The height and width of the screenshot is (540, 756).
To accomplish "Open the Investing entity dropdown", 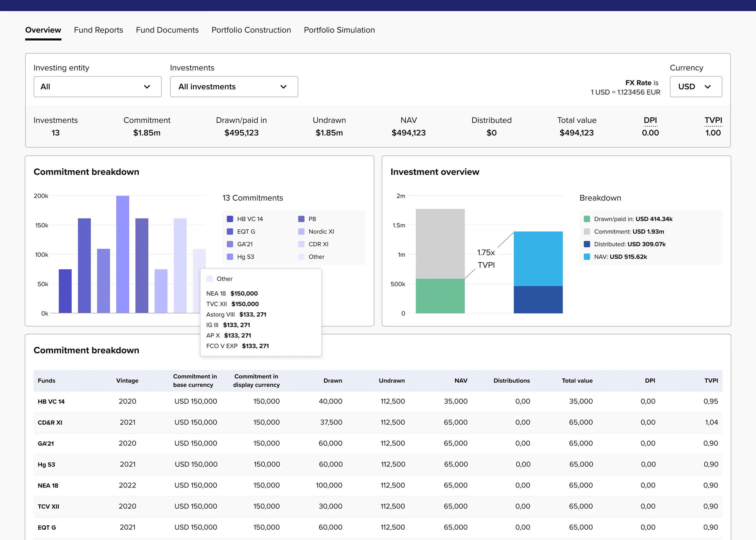I will pos(97,87).
